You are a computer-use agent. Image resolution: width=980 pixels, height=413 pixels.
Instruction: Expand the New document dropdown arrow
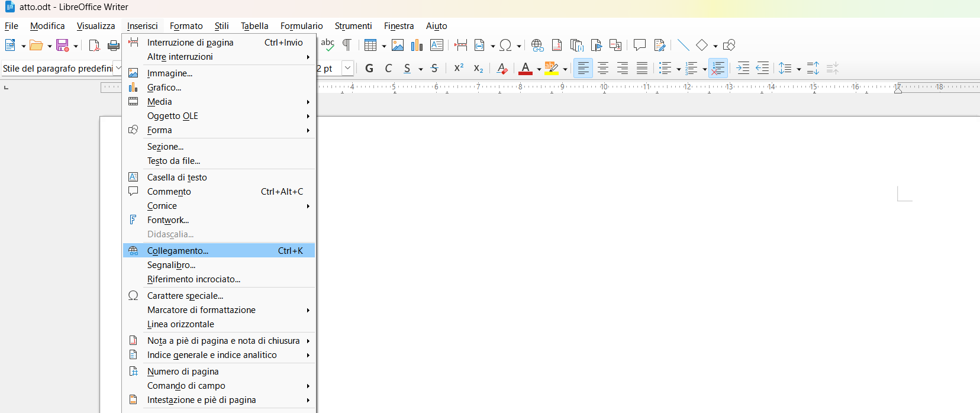coord(24,46)
